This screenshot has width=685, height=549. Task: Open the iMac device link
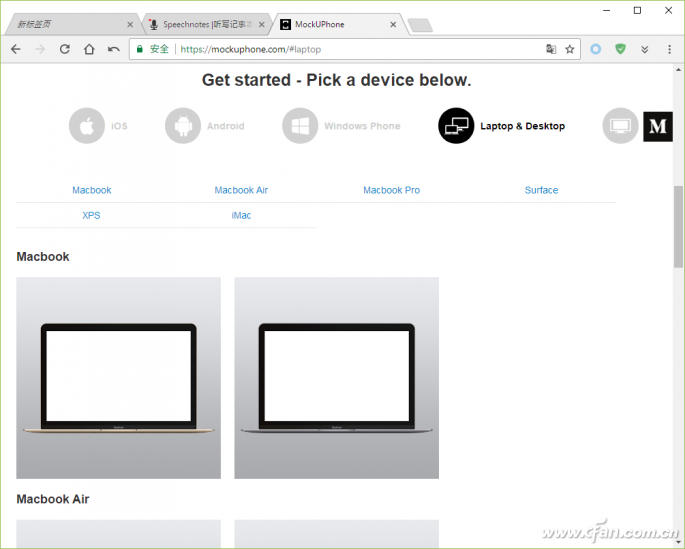pos(241,215)
